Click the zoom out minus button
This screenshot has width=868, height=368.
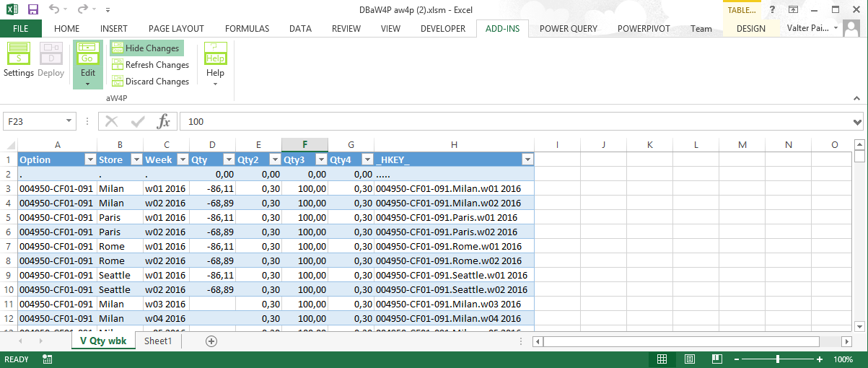click(737, 359)
